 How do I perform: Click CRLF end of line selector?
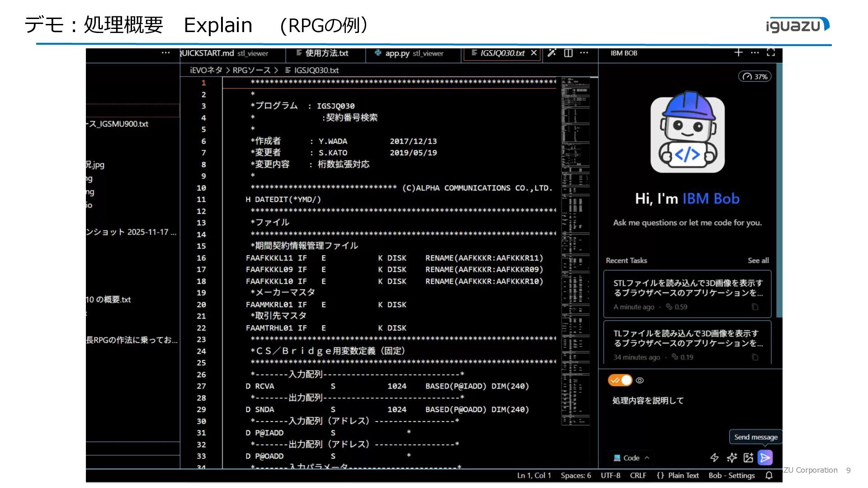(x=638, y=475)
